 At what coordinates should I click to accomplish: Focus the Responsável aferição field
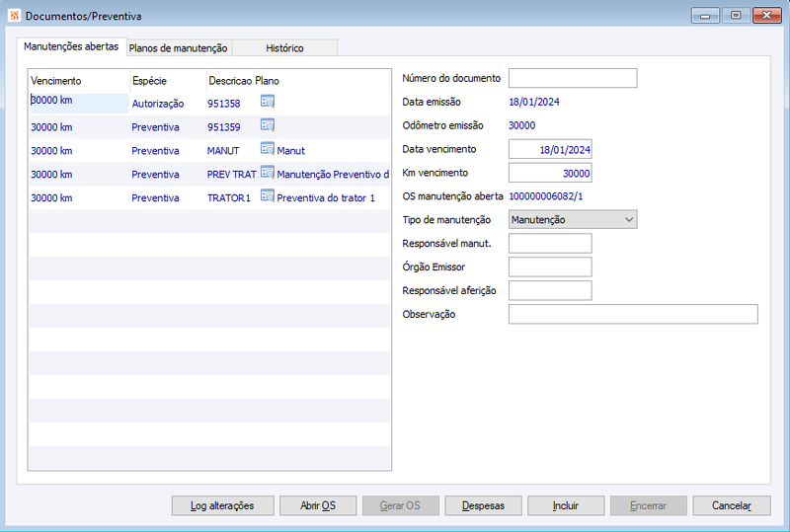pos(550,291)
